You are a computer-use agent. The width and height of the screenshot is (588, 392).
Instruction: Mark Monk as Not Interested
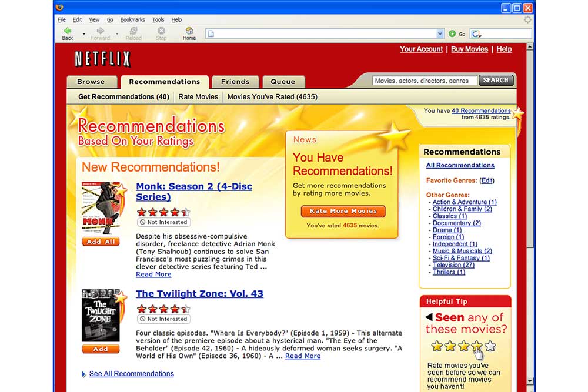pos(164,222)
